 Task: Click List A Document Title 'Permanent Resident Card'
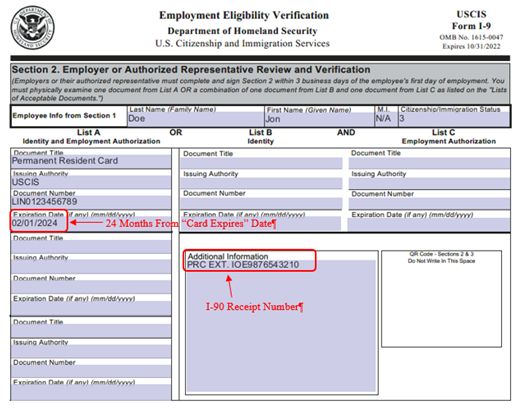[91, 161]
